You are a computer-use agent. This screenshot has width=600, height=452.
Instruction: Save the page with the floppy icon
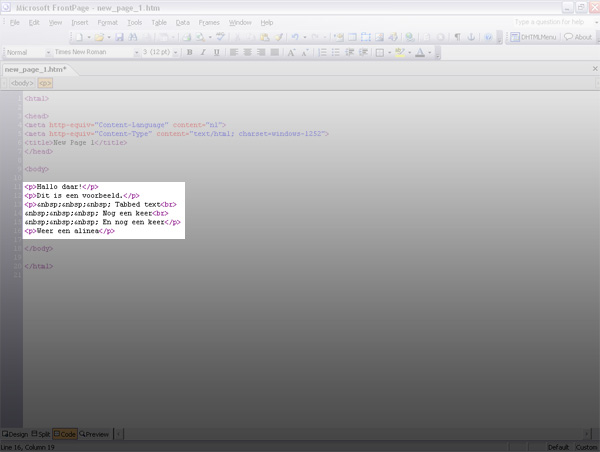[x=119, y=37]
